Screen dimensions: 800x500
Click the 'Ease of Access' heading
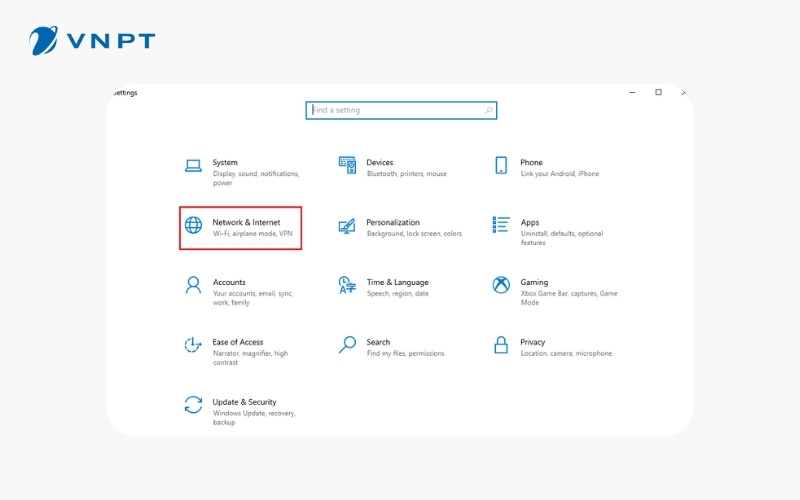238,342
